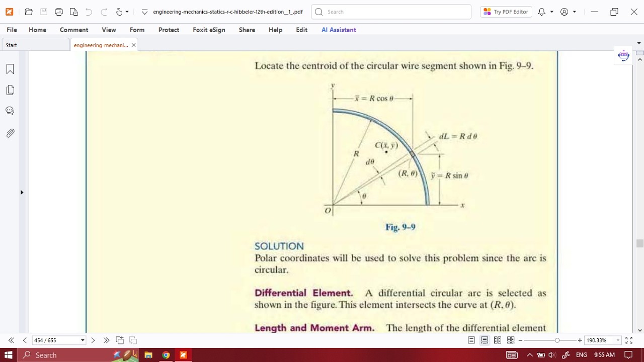Click the create PDF from file icon
The height and width of the screenshot is (362, 644).
(74, 12)
